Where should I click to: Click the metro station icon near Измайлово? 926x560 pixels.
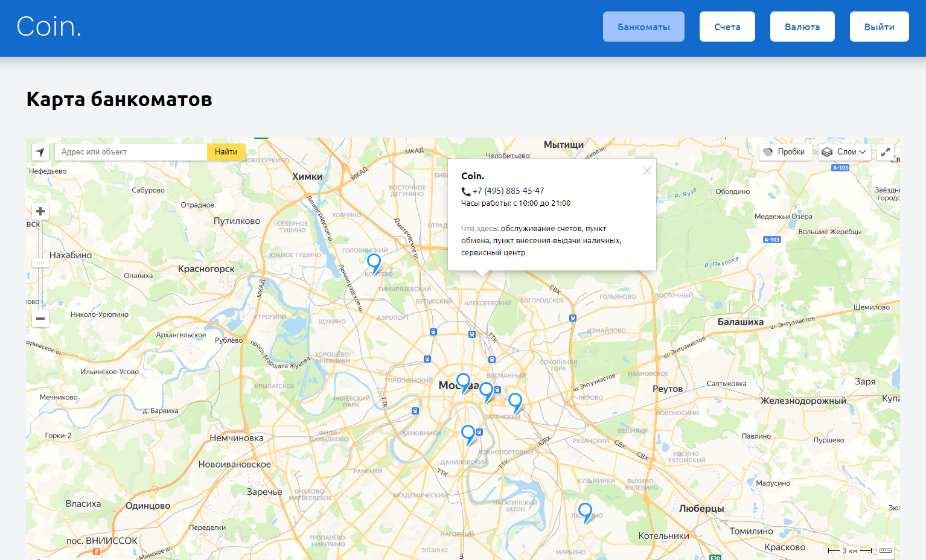pyautogui.click(x=573, y=318)
